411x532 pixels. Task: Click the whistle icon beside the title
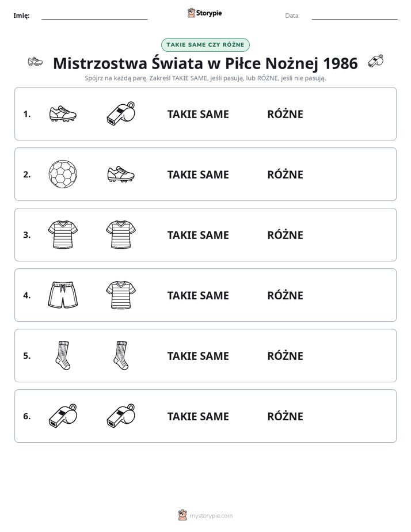pyautogui.click(x=375, y=62)
